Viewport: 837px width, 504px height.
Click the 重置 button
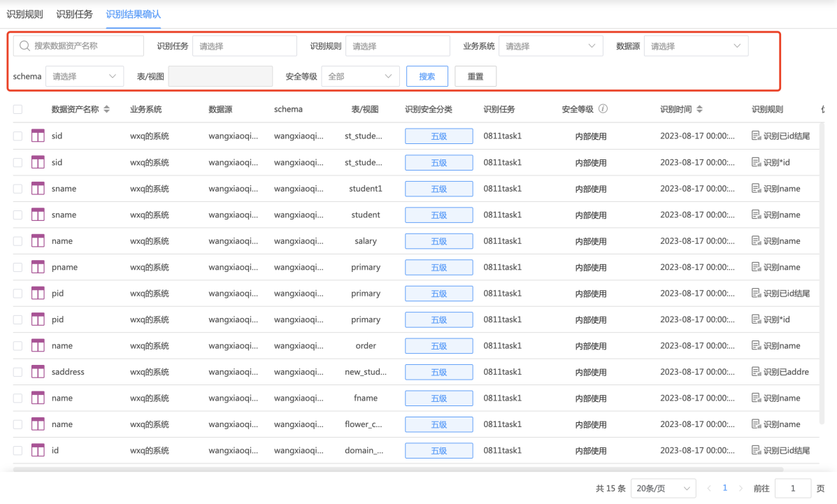(x=475, y=76)
